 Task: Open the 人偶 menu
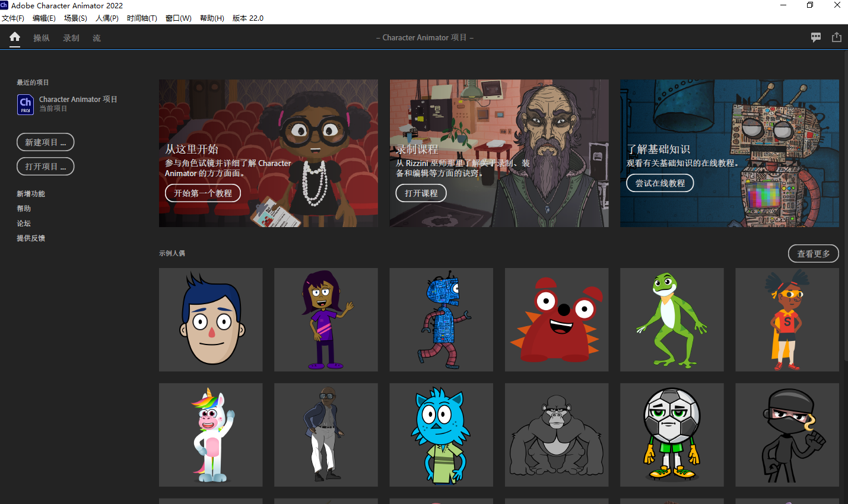(107, 18)
